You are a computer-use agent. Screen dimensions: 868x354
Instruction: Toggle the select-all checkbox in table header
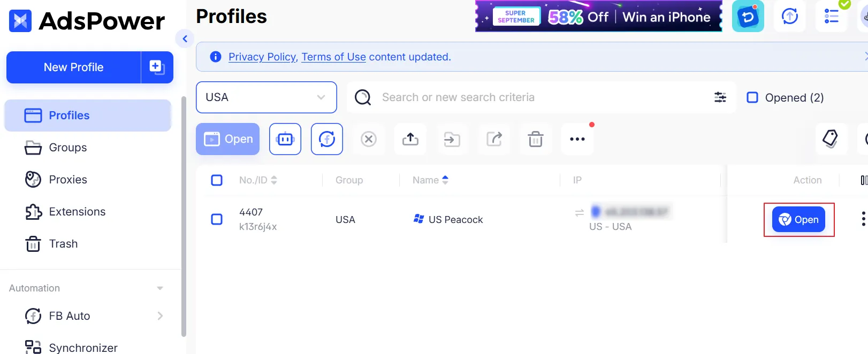click(x=217, y=180)
